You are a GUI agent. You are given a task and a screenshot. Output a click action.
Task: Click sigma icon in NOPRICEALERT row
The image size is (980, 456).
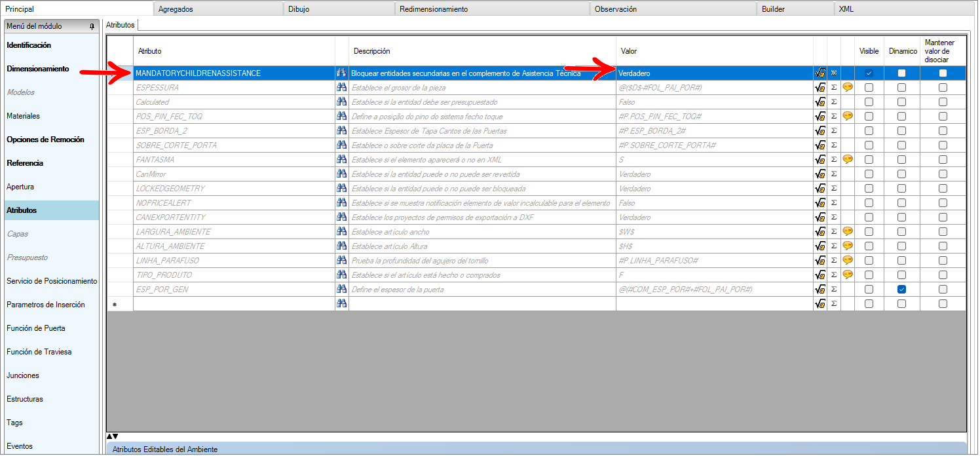coord(834,203)
